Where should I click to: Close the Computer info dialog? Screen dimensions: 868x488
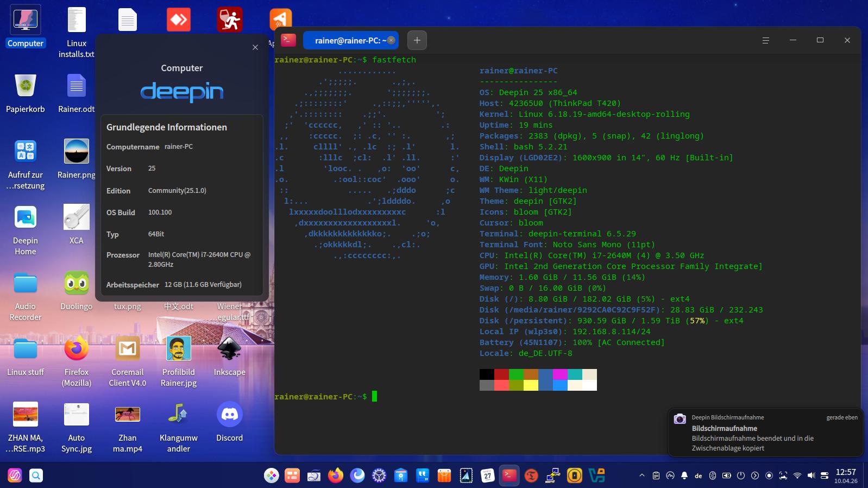click(x=255, y=47)
